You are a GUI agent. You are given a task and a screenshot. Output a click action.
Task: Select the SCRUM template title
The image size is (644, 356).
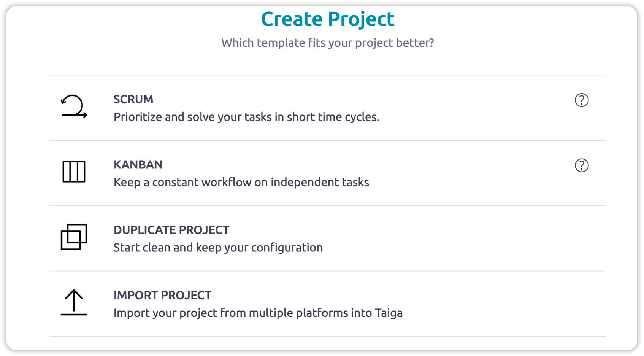click(x=133, y=99)
